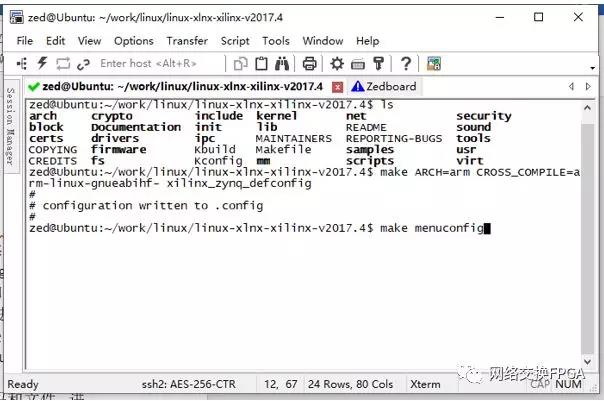Click the terminal vertical scrollbar track
604x401 pixels.
(x=587, y=235)
